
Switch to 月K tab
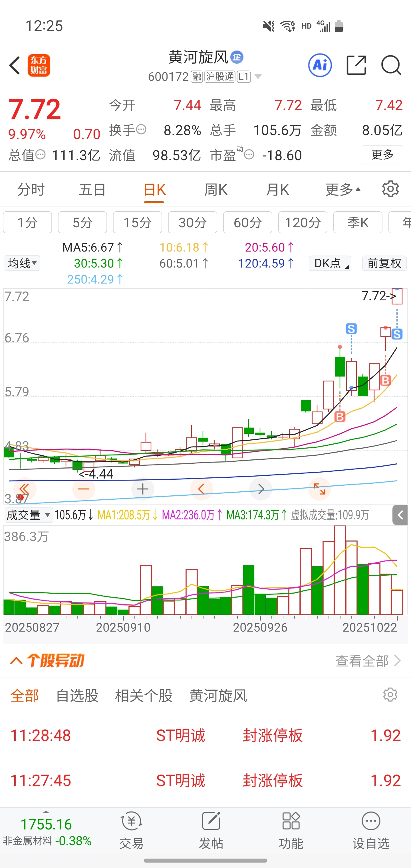[x=277, y=190]
